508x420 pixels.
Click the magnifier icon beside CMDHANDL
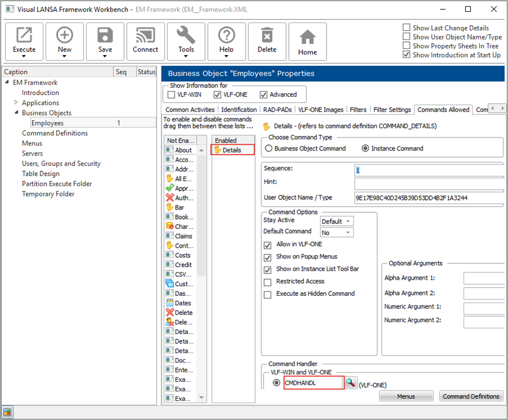point(351,382)
